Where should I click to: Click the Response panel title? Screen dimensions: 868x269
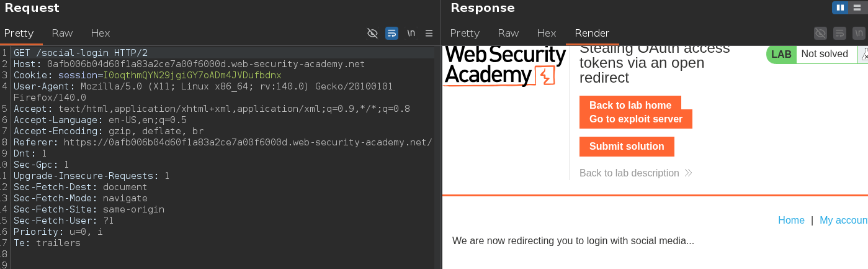pos(483,8)
